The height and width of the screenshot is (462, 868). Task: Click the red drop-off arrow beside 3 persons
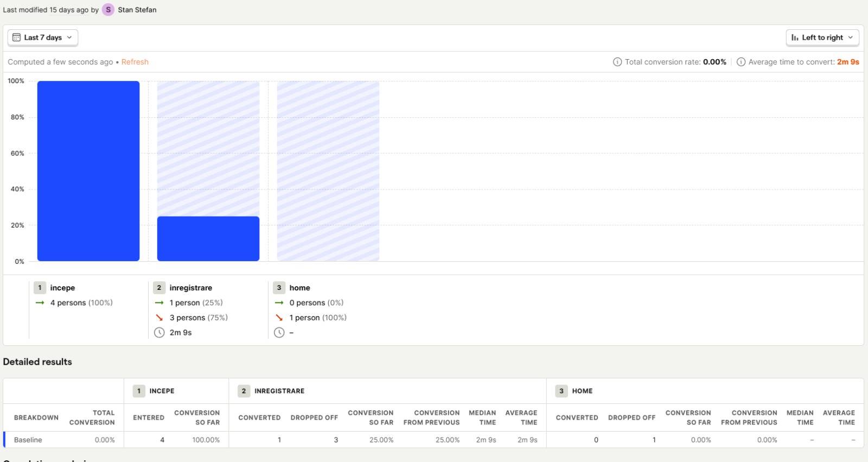159,318
